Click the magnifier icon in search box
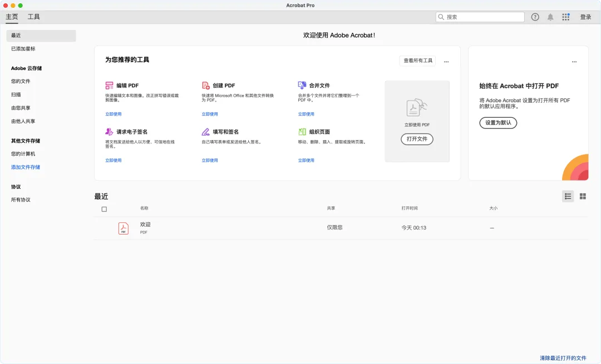This screenshot has width=601, height=364. (x=441, y=17)
